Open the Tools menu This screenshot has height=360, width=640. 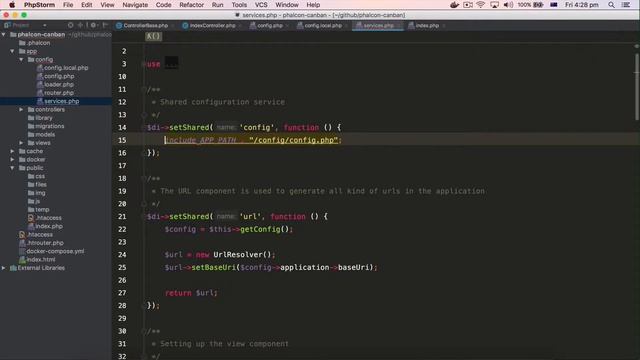tap(239, 5)
